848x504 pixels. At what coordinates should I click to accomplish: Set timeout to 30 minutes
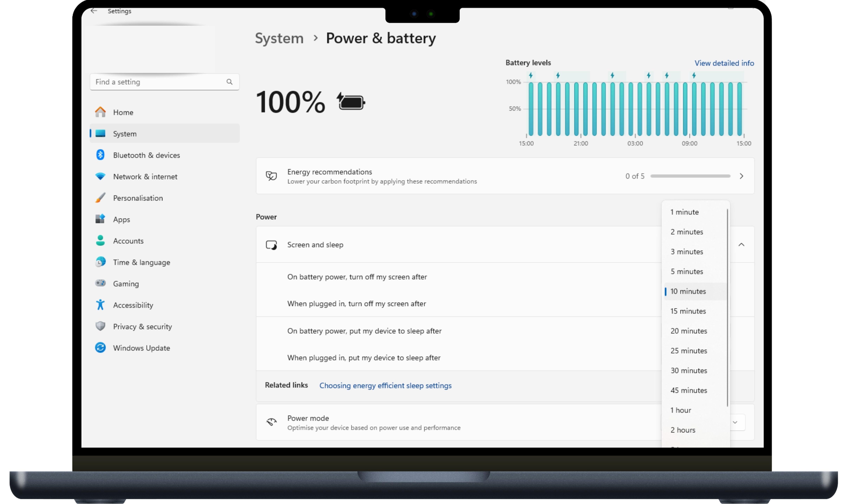695,371
